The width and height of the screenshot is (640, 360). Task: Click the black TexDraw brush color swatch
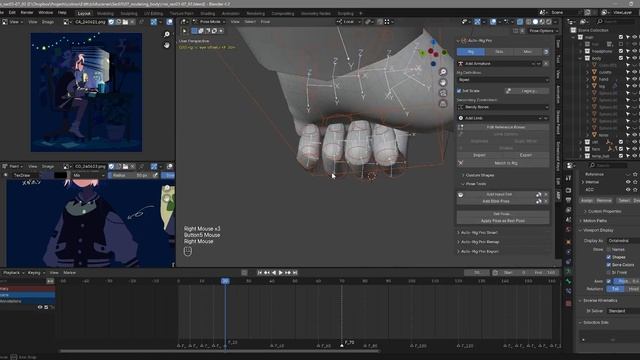[x=60, y=175]
